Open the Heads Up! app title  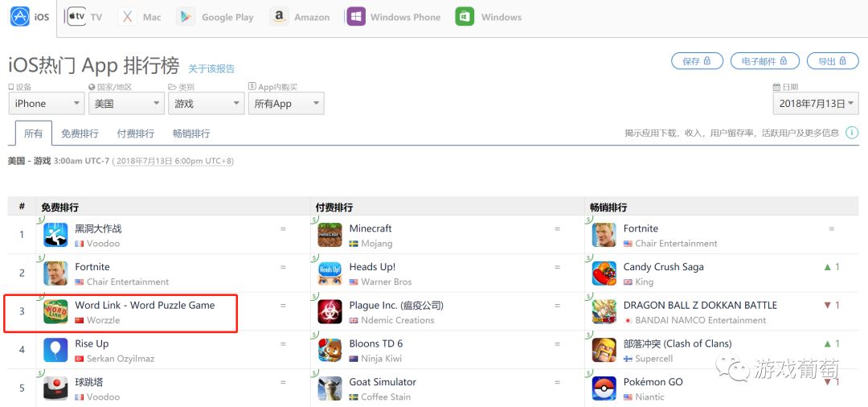pos(373,266)
